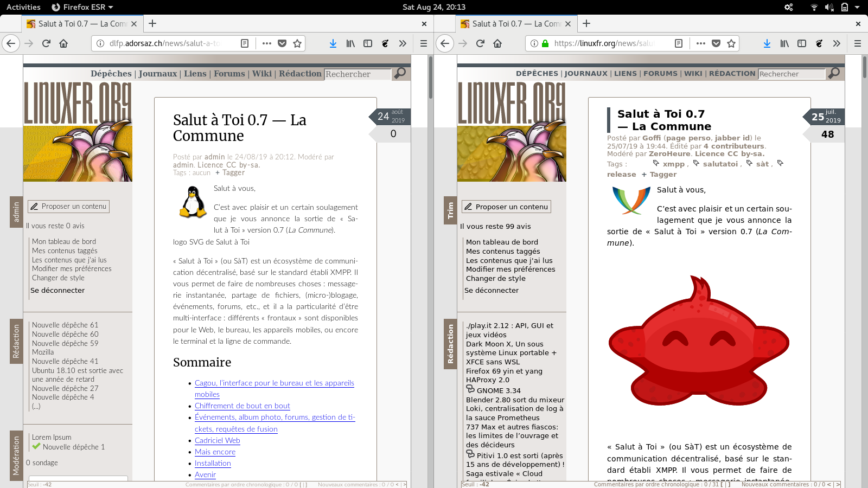This screenshot has height=488, width=868.
Task: Show secure connection padlock info in right window
Action: 545,43
